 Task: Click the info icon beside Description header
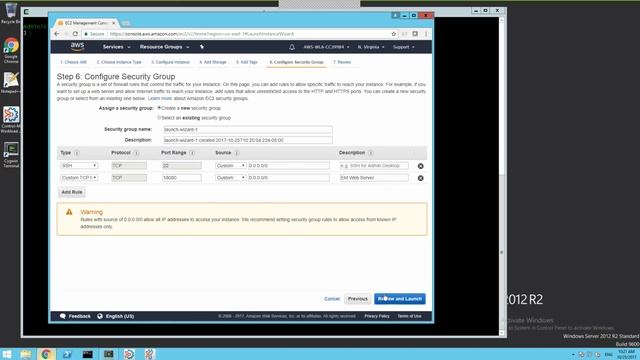click(x=371, y=153)
